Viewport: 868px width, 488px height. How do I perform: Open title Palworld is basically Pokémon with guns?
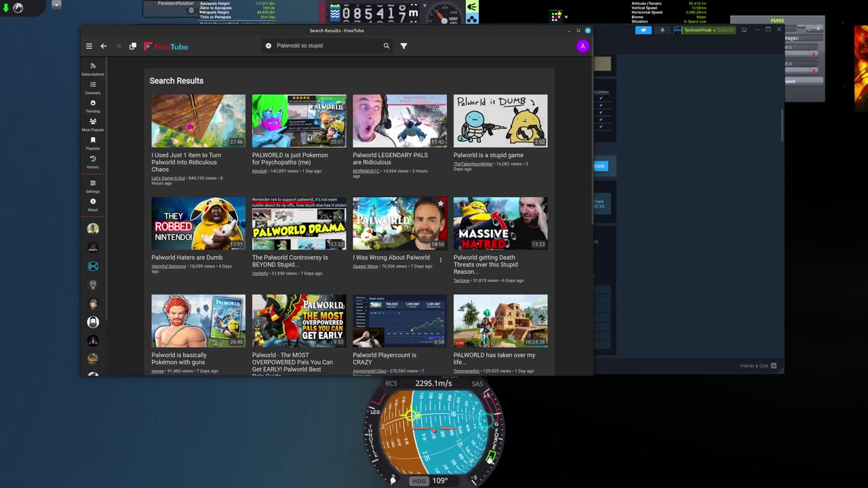point(179,359)
